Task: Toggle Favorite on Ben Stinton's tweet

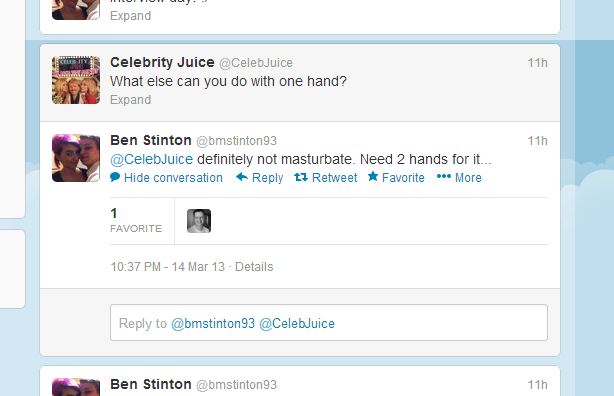Action: point(403,178)
